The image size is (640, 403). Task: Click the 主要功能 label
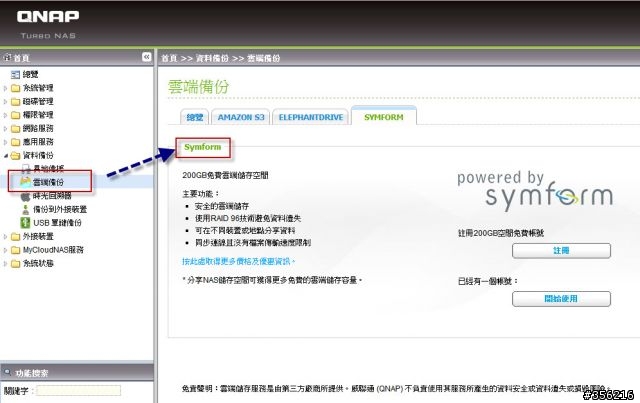point(201,194)
